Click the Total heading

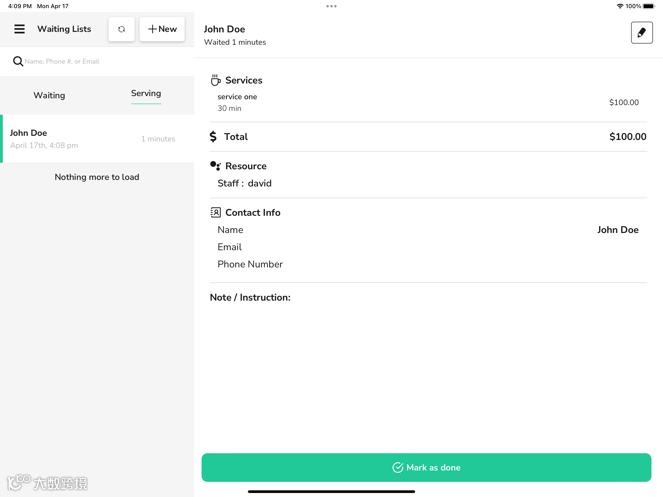coord(236,137)
